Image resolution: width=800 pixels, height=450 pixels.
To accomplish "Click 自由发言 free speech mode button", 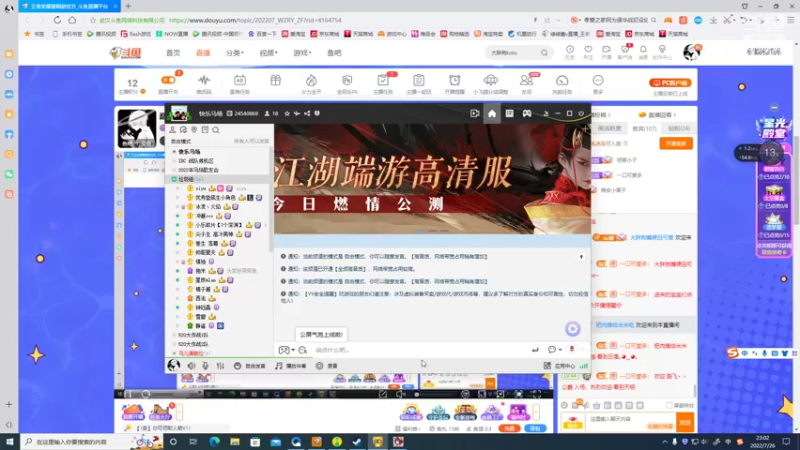I will [x=249, y=366].
